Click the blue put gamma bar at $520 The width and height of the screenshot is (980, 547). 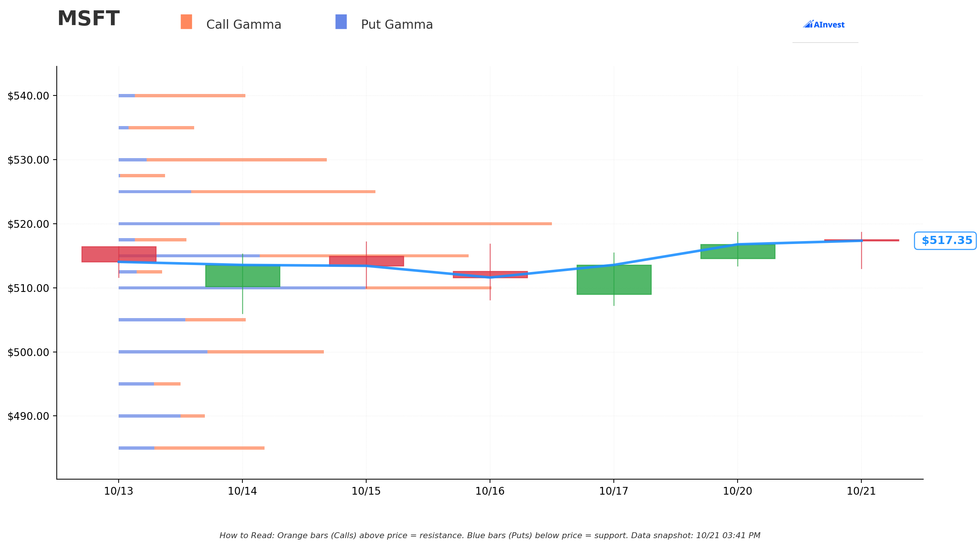(169, 224)
